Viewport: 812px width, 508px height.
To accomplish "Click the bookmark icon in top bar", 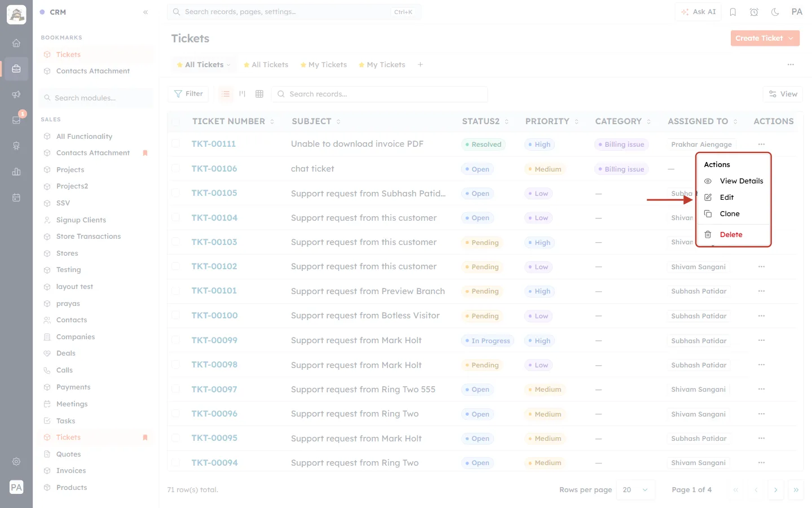I will click(x=733, y=12).
